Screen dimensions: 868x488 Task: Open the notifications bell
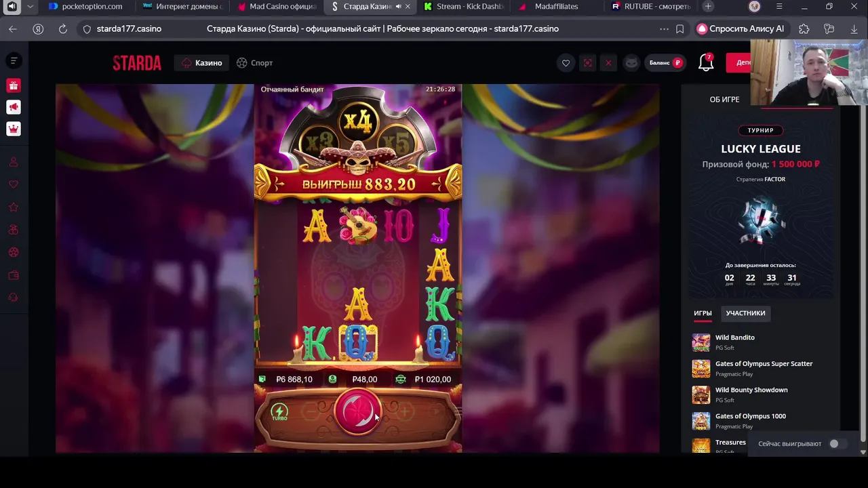pyautogui.click(x=706, y=63)
